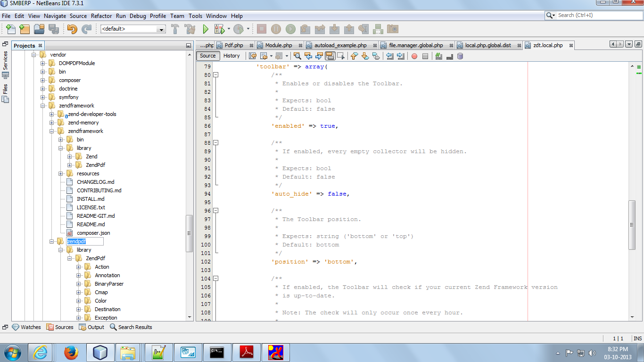Click Shift Line Left icon

click(389, 56)
